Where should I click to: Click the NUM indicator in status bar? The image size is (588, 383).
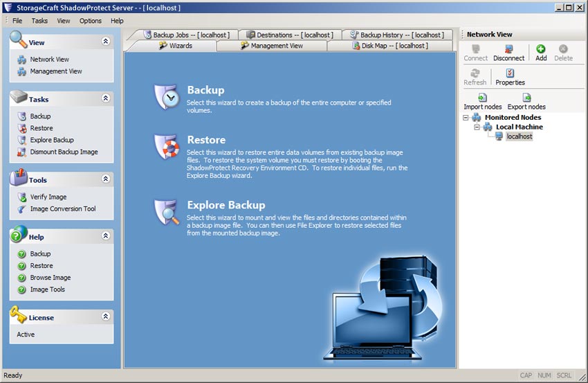click(x=544, y=375)
